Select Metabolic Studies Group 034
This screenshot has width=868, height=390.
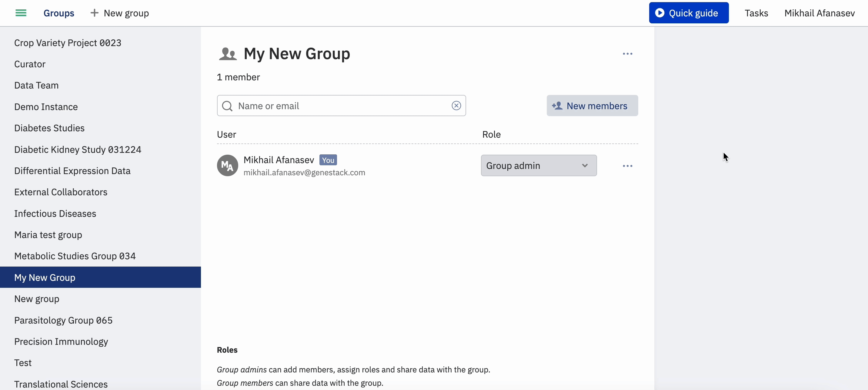(100, 256)
